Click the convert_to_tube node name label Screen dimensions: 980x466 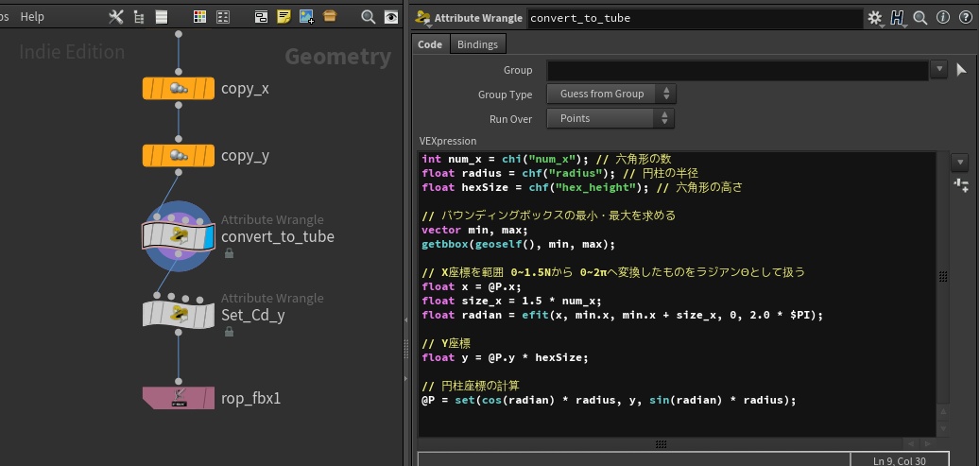pyautogui.click(x=278, y=237)
